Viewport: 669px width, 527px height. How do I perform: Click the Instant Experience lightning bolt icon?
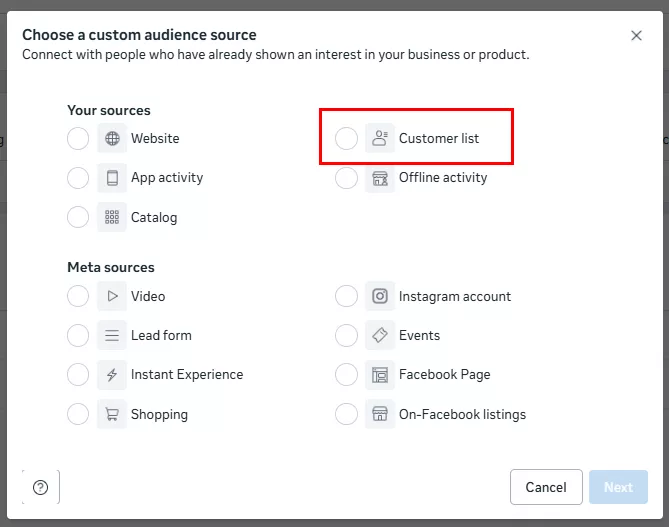(x=112, y=375)
